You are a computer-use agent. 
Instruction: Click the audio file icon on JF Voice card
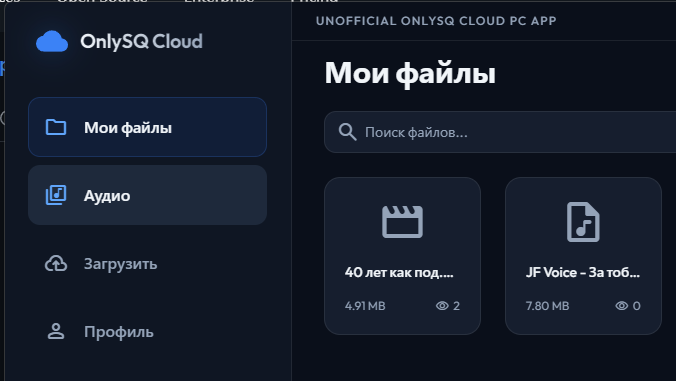pos(583,222)
